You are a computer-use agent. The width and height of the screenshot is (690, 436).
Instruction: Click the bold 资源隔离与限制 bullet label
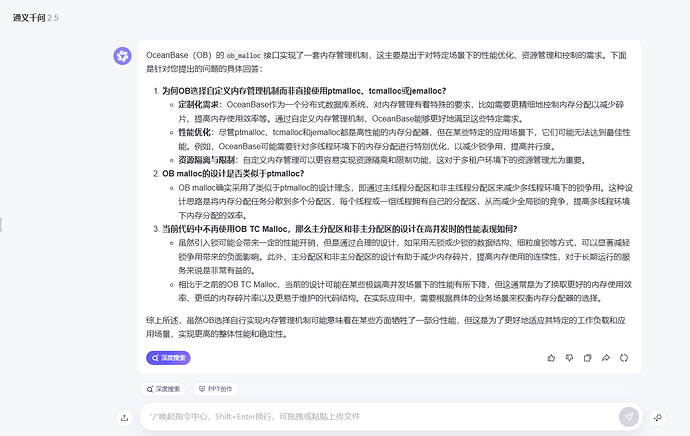(x=206, y=160)
